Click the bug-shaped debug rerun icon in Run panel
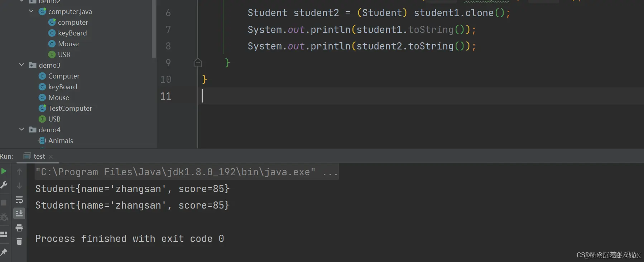Viewport: 644px width, 262px height. pyautogui.click(x=4, y=217)
